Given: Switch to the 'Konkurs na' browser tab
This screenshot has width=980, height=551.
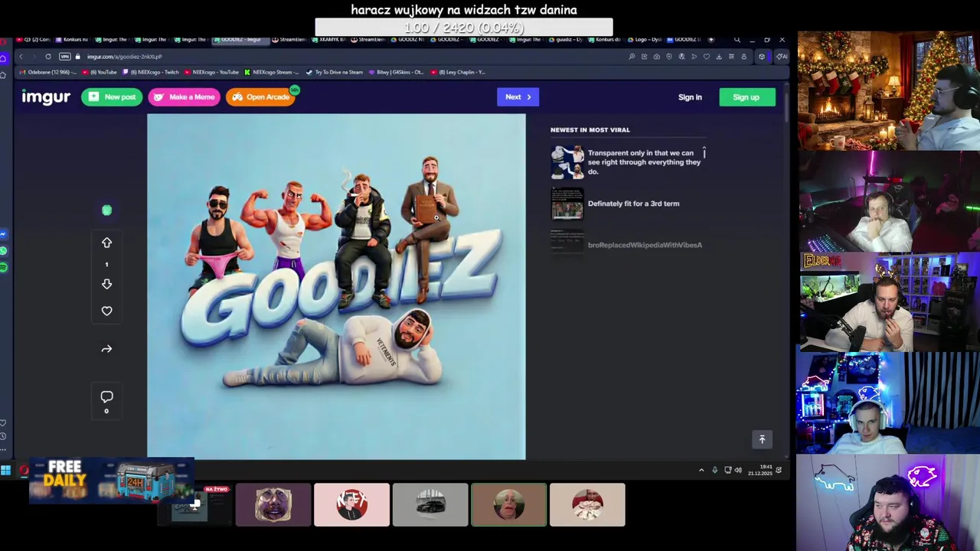Looking at the screenshot, I should [x=72, y=39].
